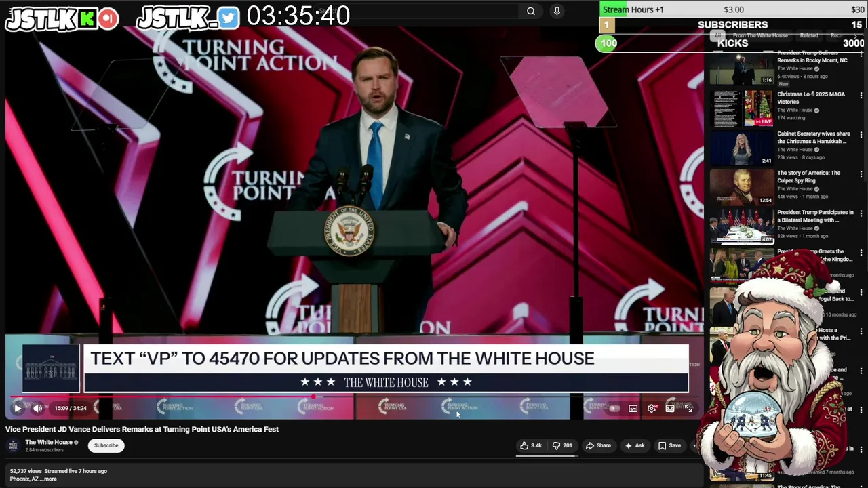Screen dimensions: 868x488
Task: Click the 52,737 views text
Action: (x=26, y=471)
